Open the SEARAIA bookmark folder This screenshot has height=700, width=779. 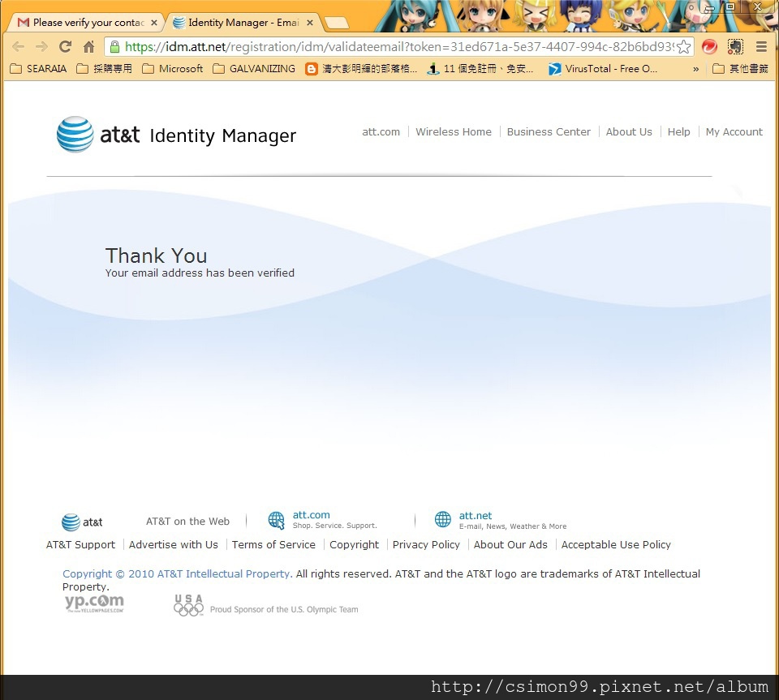(38, 68)
